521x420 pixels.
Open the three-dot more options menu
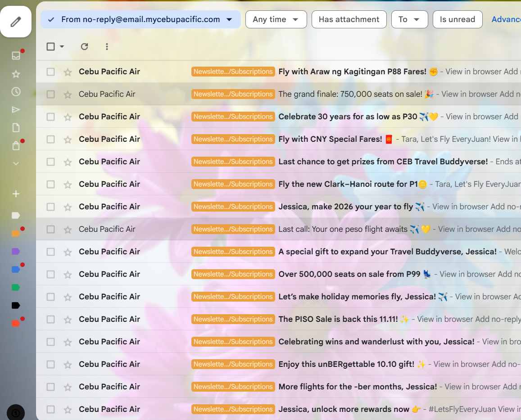107,46
